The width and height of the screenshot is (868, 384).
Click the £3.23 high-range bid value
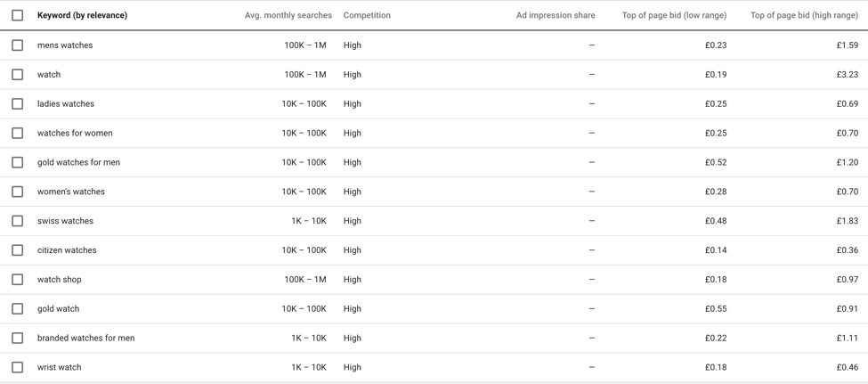pyautogui.click(x=847, y=75)
